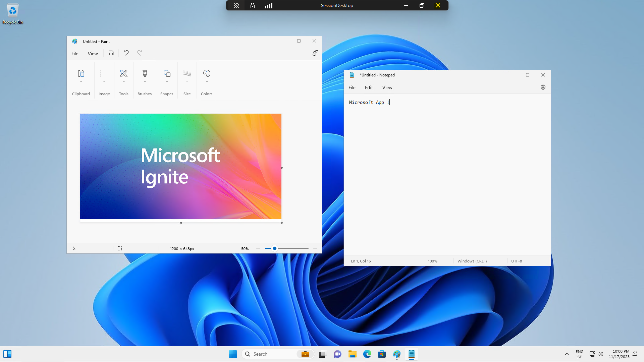This screenshot has height=362, width=644.
Task: Expand the Clipboard dropdown chevron
Action: (81, 81)
